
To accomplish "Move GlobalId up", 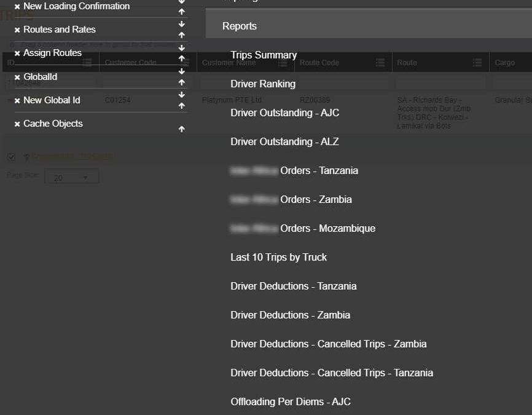I will [x=182, y=82].
